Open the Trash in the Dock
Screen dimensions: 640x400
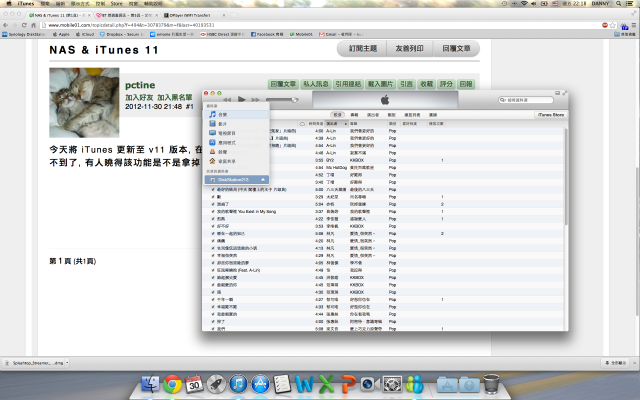pos(491,384)
